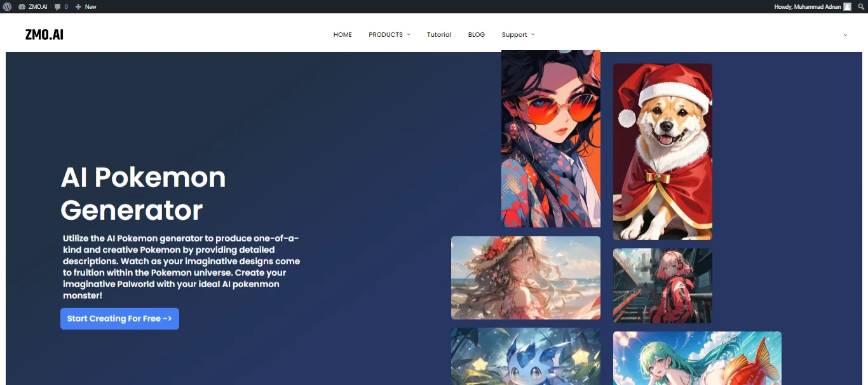Open the comments bubble icon showing 0

pyautogui.click(x=58, y=6)
